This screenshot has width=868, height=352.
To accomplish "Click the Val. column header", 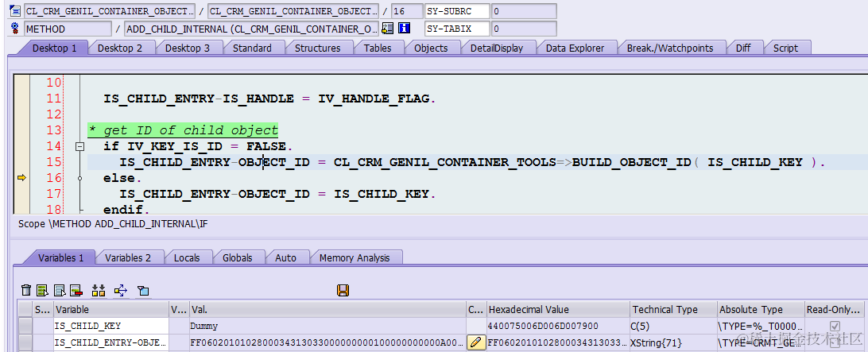I will [327, 309].
